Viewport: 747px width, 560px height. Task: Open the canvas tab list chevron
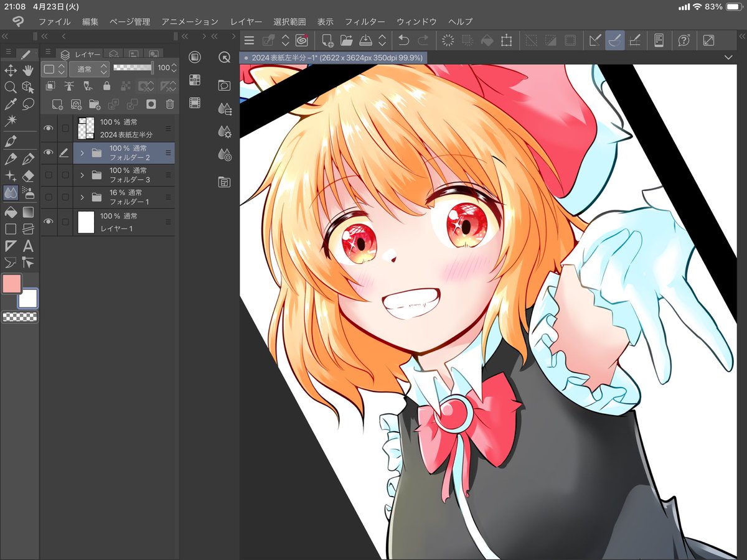coord(729,57)
